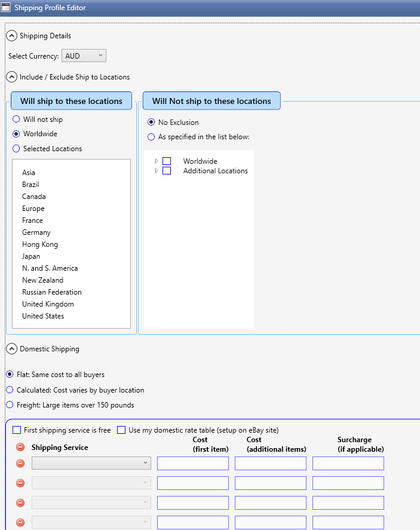Click first row Surcharge field
The width and height of the screenshot is (420, 530).
click(x=348, y=464)
